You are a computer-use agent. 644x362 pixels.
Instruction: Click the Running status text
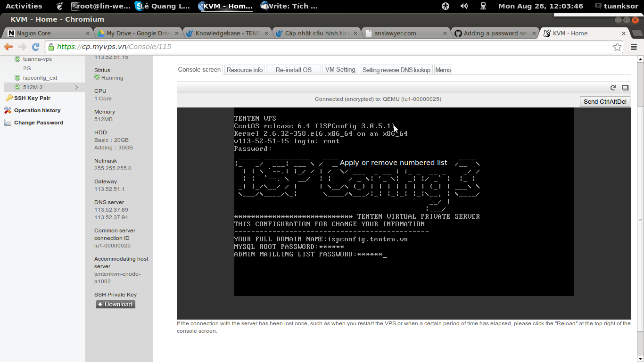(x=112, y=78)
